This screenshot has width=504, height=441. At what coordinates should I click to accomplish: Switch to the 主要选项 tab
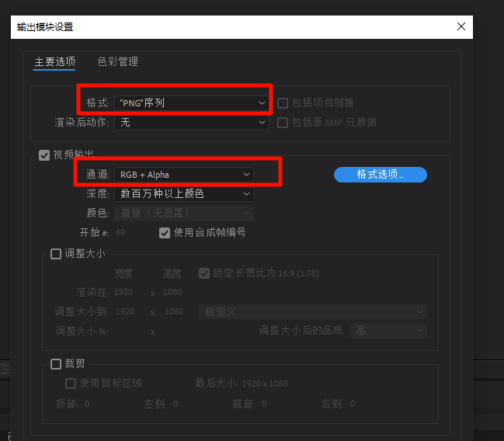point(54,61)
